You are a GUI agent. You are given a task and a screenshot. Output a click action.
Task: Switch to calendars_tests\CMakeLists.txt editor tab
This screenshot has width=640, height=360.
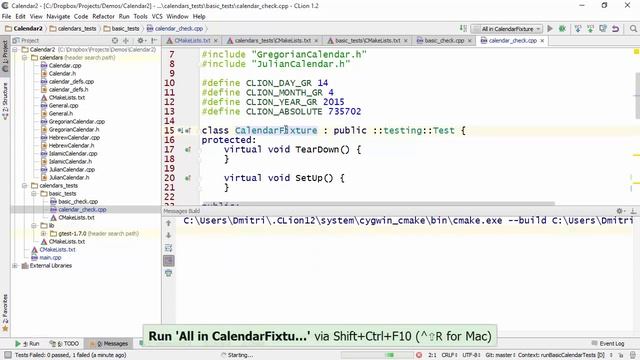[273, 40]
